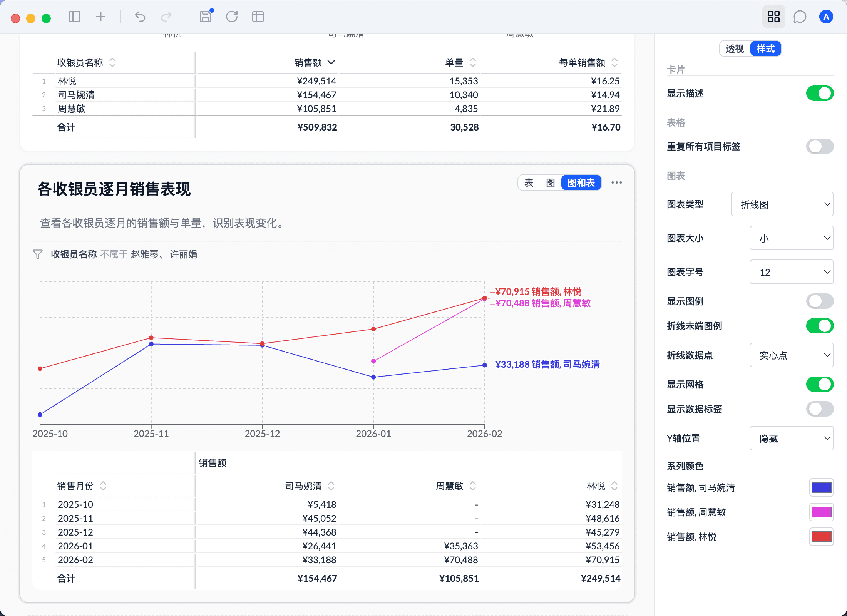Click the card description text 查看各收银员
The height and width of the screenshot is (616, 847).
click(x=164, y=223)
